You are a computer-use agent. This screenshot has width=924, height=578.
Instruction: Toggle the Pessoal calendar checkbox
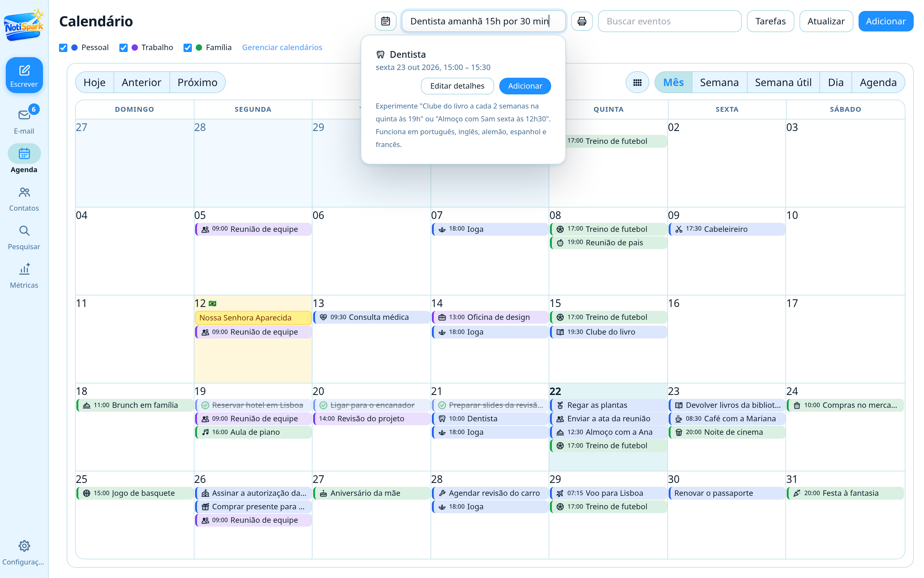(x=64, y=48)
